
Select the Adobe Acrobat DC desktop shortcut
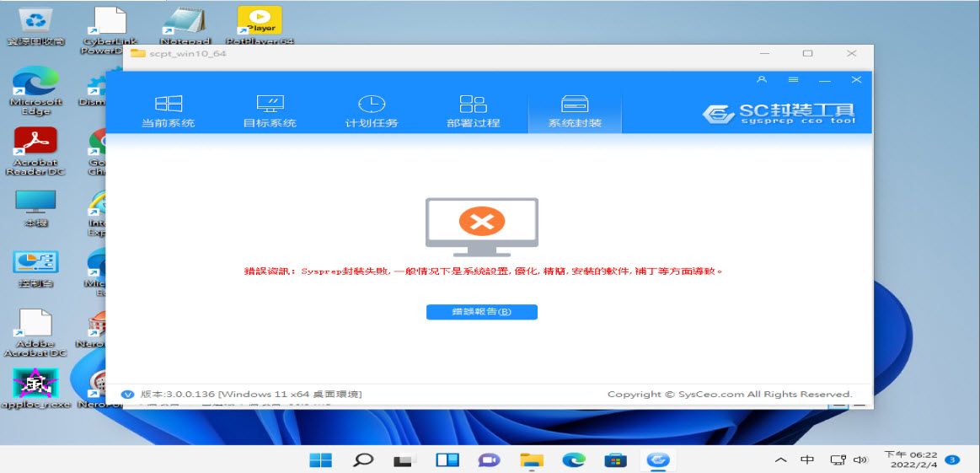[x=35, y=332]
